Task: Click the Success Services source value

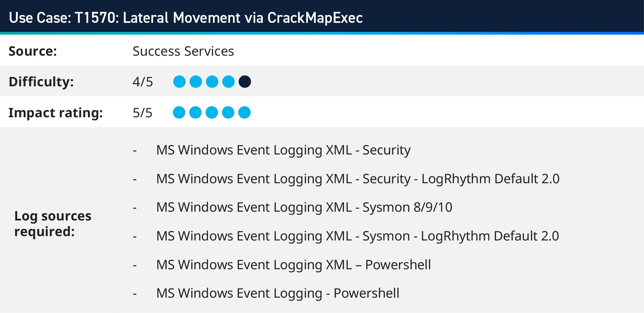Action: tap(183, 51)
